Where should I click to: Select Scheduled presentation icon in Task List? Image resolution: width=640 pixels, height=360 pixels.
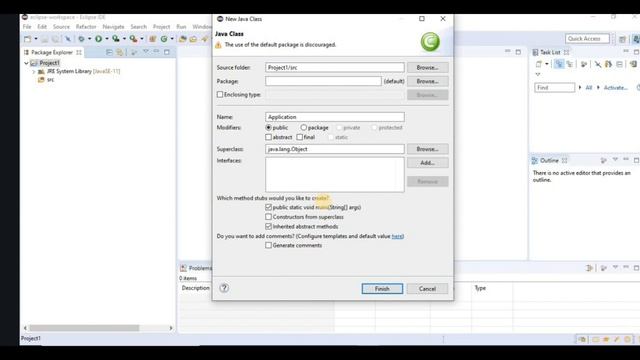pos(570,64)
